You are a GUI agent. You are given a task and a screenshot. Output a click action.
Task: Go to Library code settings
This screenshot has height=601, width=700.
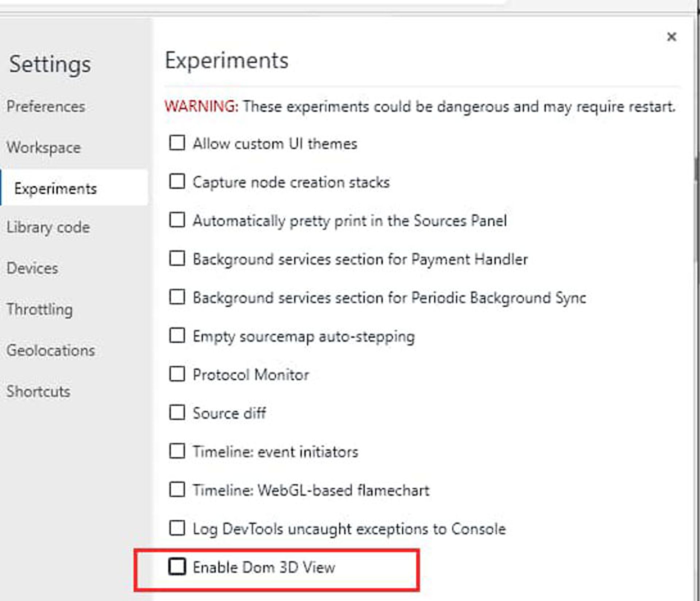(x=48, y=227)
